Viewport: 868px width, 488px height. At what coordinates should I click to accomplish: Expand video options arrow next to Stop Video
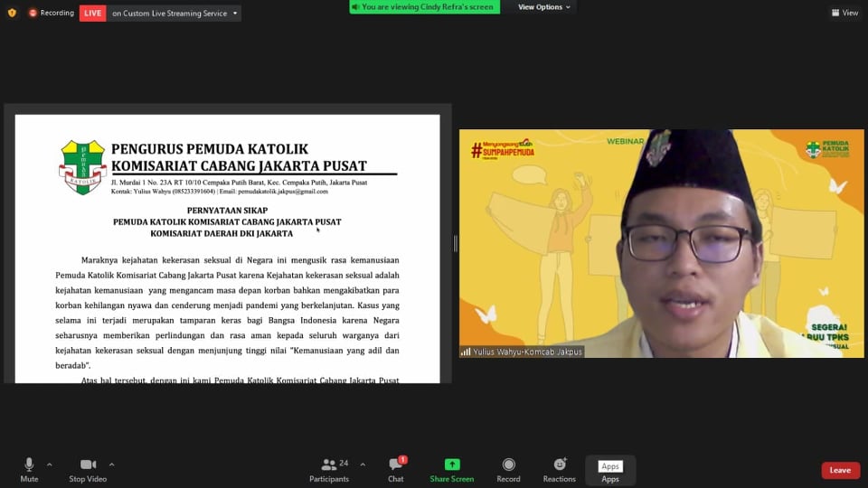point(112,465)
